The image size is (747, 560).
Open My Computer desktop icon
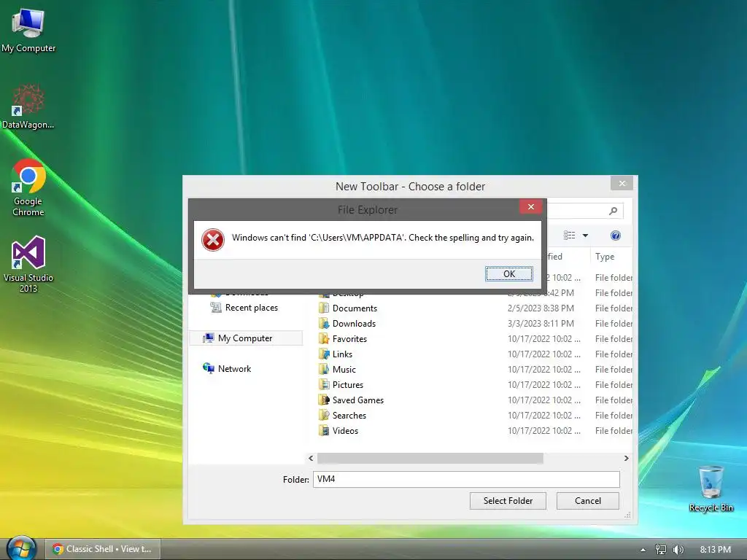pos(28,31)
